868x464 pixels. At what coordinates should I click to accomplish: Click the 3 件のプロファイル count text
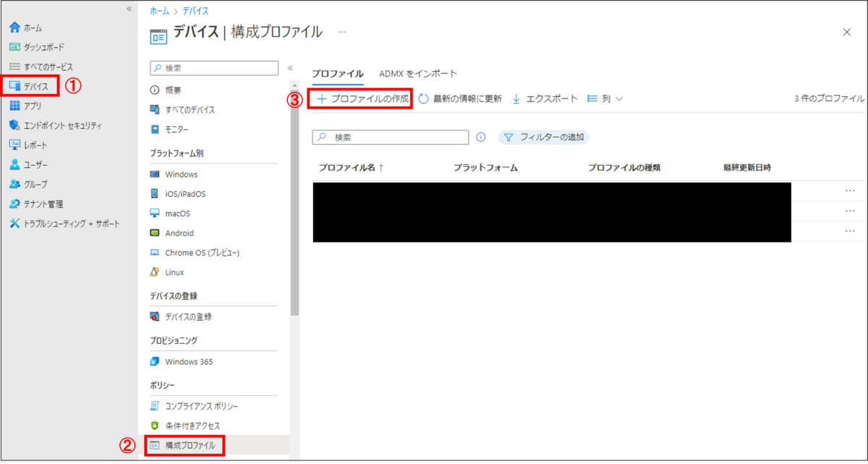tap(829, 98)
